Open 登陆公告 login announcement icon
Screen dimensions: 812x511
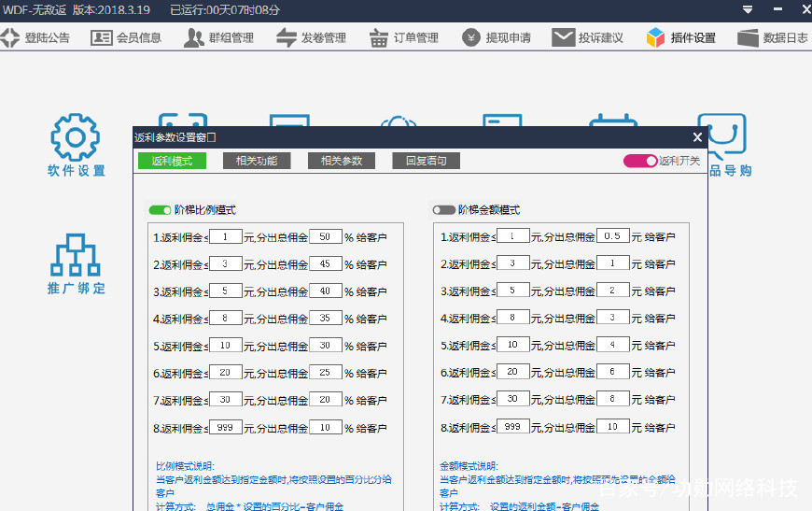tap(10, 38)
